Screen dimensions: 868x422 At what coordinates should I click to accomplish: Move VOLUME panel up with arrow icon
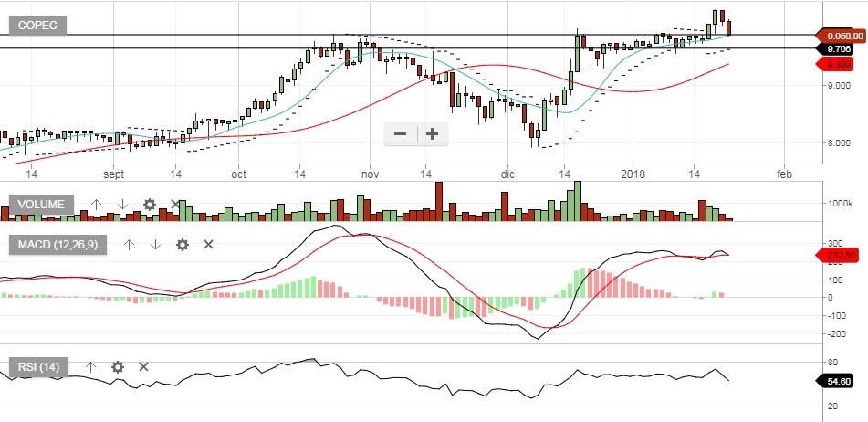point(96,205)
